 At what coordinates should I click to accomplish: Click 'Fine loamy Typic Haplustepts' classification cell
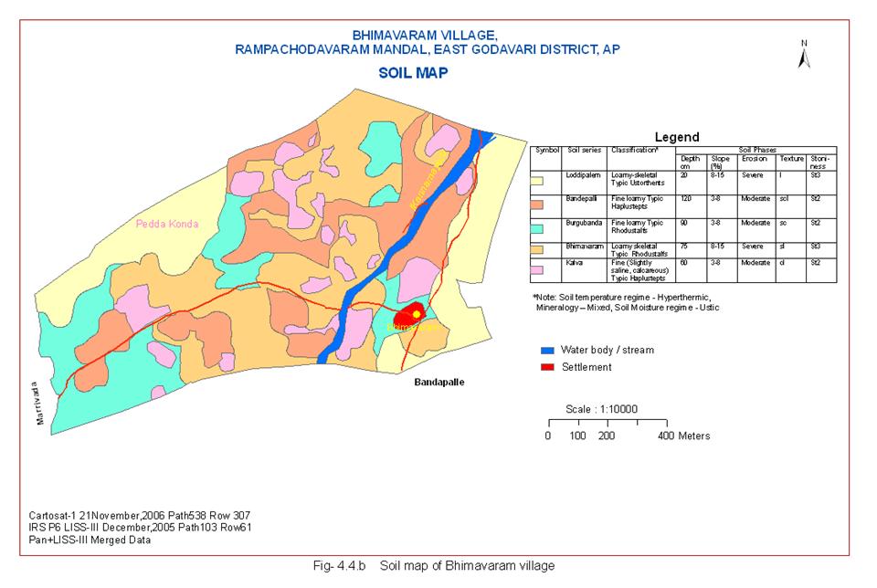[637, 203]
